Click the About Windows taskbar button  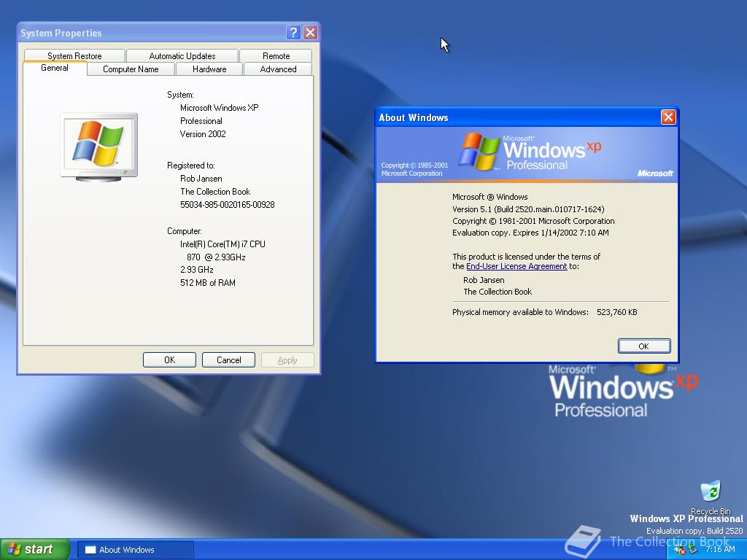(136, 550)
